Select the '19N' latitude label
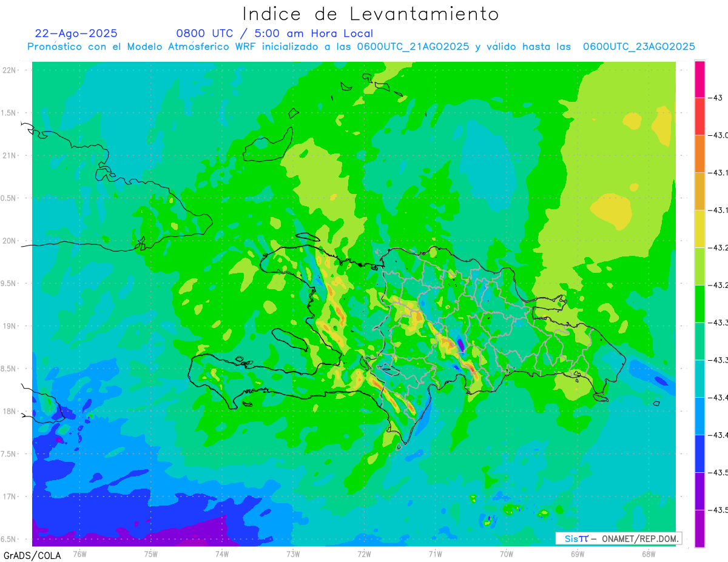The height and width of the screenshot is (562, 728). click(x=9, y=326)
